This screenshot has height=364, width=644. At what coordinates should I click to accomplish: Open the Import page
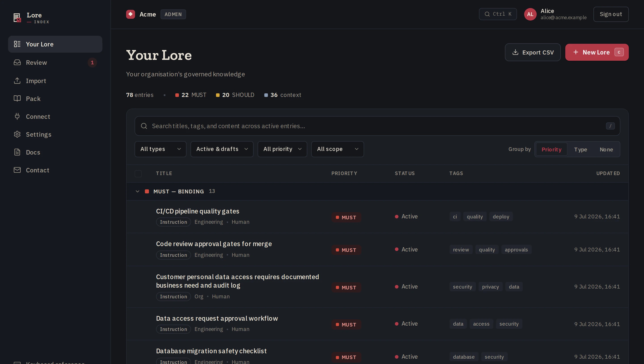click(55, 80)
